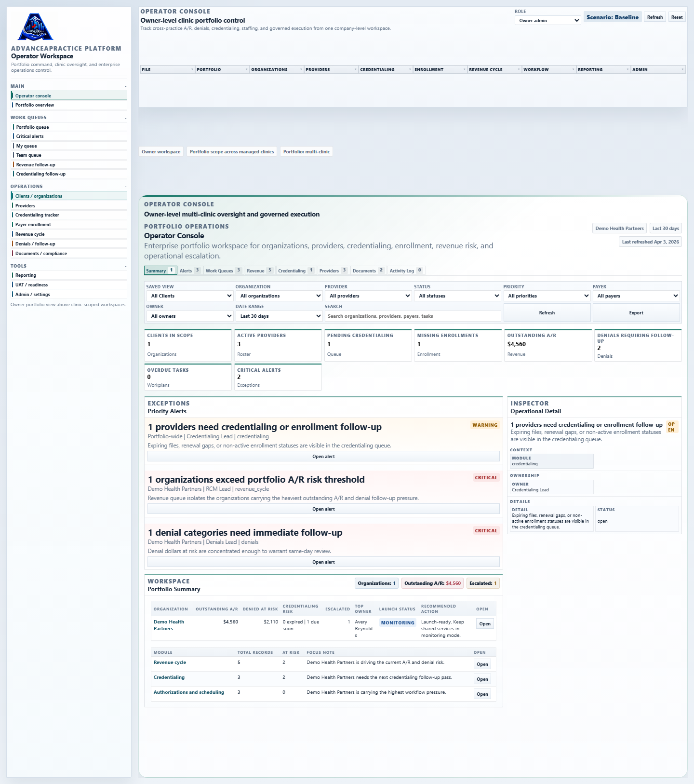694x784 pixels.
Task: Switch to the Alerts tab
Action: [x=189, y=270]
